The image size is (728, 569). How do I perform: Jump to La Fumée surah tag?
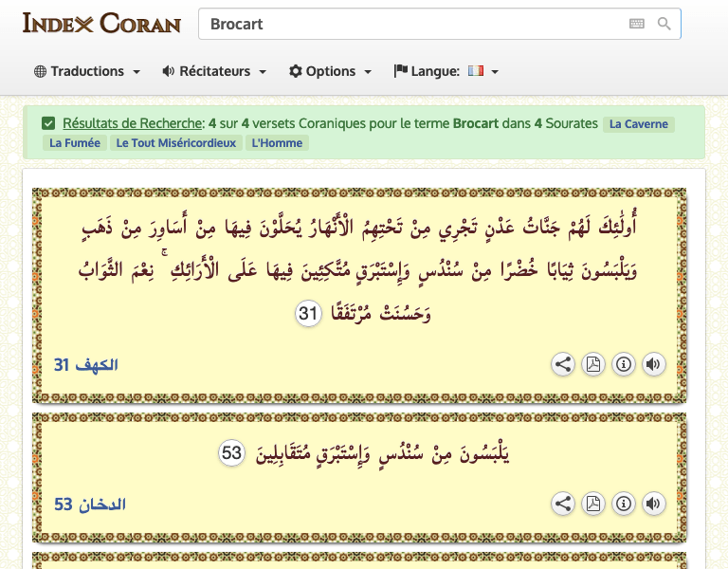click(x=75, y=142)
